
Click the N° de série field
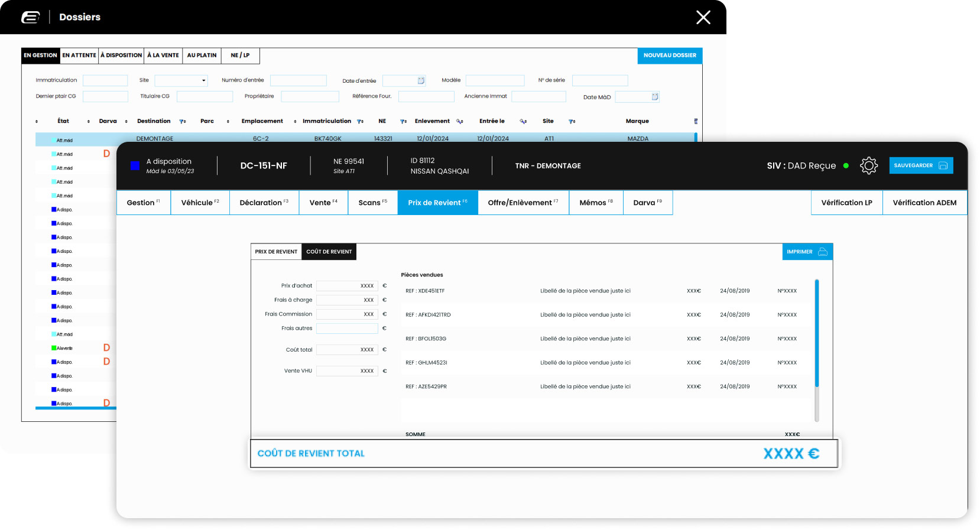[x=600, y=80]
